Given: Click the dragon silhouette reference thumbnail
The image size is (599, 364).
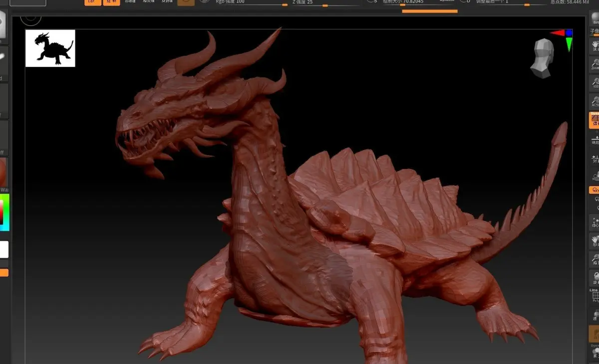Looking at the screenshot, I should 50,48.
